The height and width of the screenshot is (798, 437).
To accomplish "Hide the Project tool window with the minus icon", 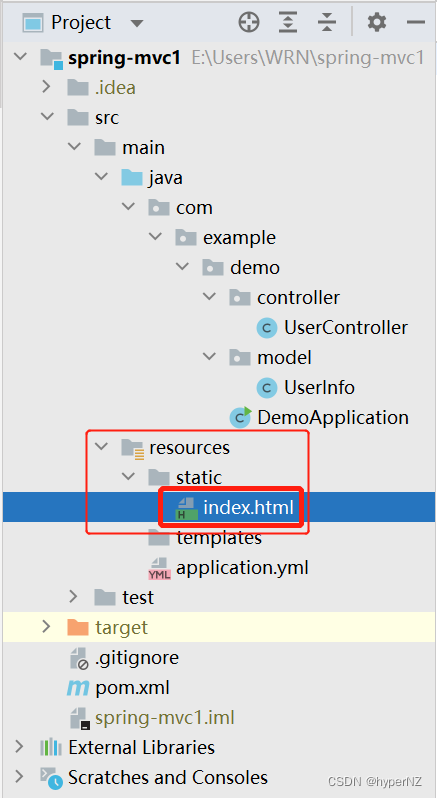I will (416, 22).
